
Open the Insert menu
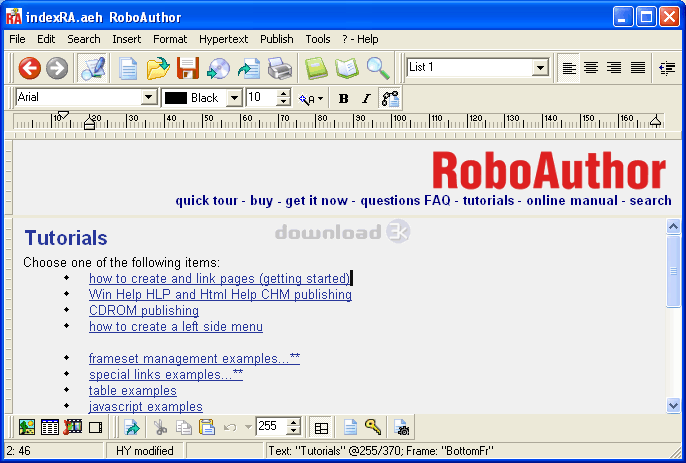click(x=126, y=39)
